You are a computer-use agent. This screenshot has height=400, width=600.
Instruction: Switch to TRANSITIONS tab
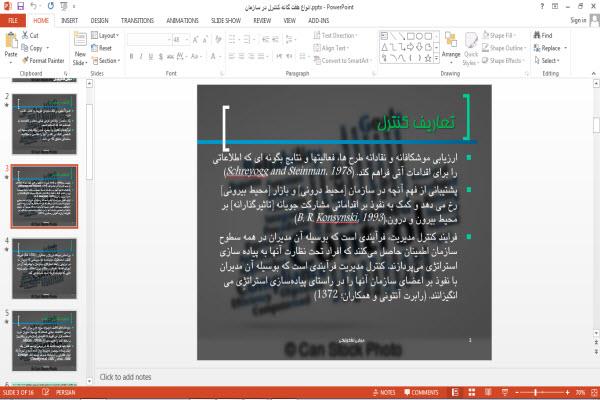pyautogui.click(x=137, y=20)
